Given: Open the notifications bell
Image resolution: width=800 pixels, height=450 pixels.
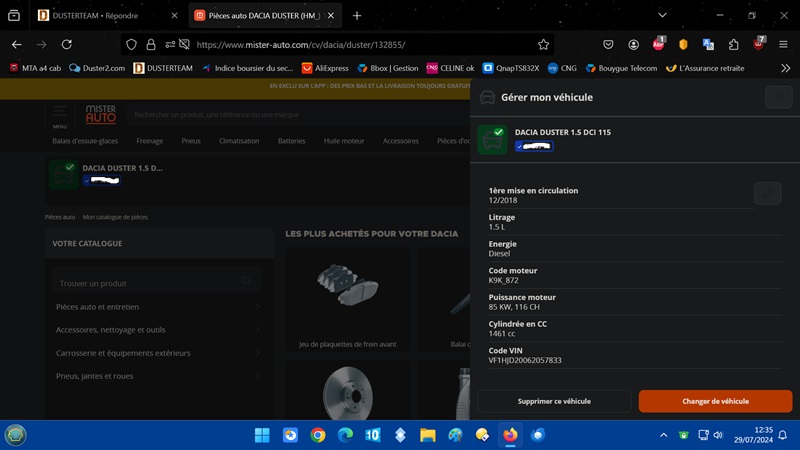Looking at the screenshot, I should point(783,435).
